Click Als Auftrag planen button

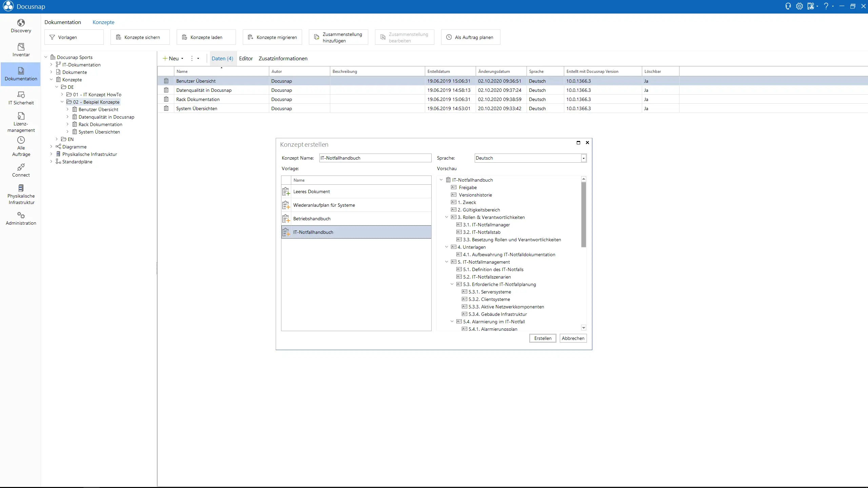click(471, 37)
